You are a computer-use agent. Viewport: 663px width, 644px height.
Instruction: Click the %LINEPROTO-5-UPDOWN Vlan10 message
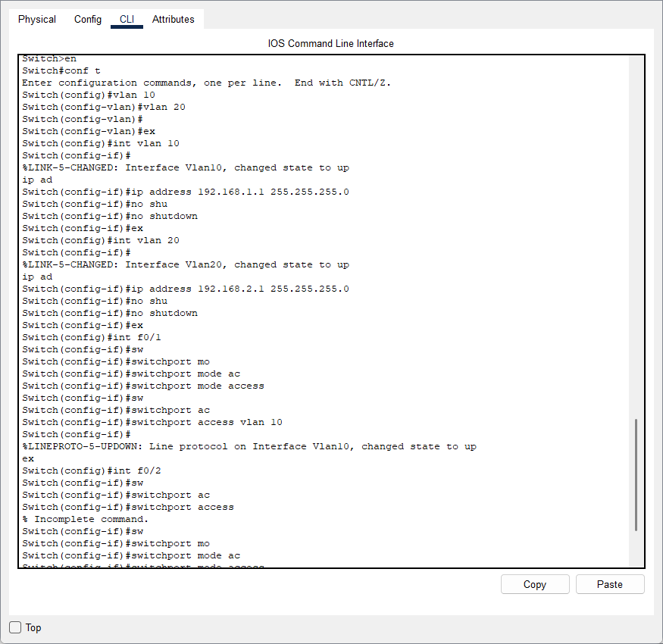[249, 446]
